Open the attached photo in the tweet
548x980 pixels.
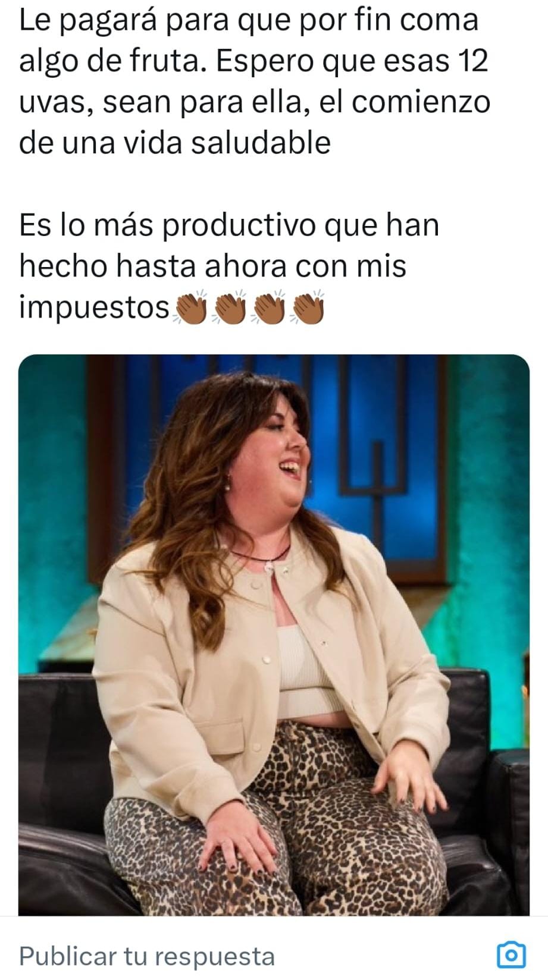pyautogui.click(x=274, y=635)
